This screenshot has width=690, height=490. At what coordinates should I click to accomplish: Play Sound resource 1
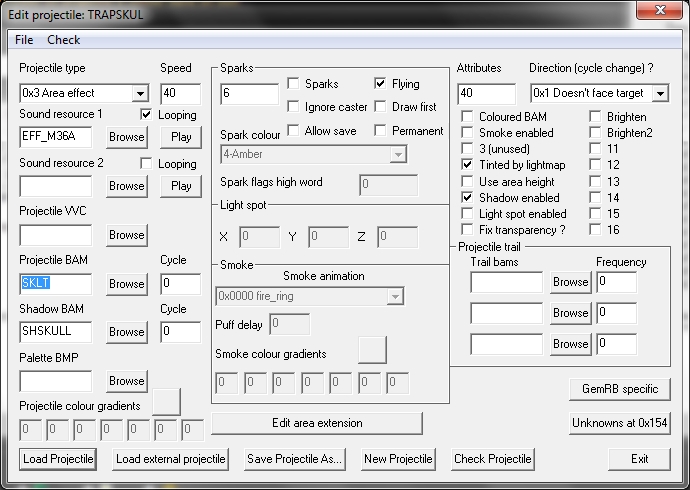point(181,137)
